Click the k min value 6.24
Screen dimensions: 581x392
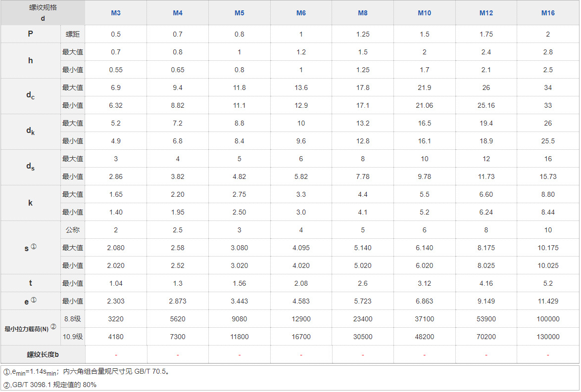click(486, 212)
